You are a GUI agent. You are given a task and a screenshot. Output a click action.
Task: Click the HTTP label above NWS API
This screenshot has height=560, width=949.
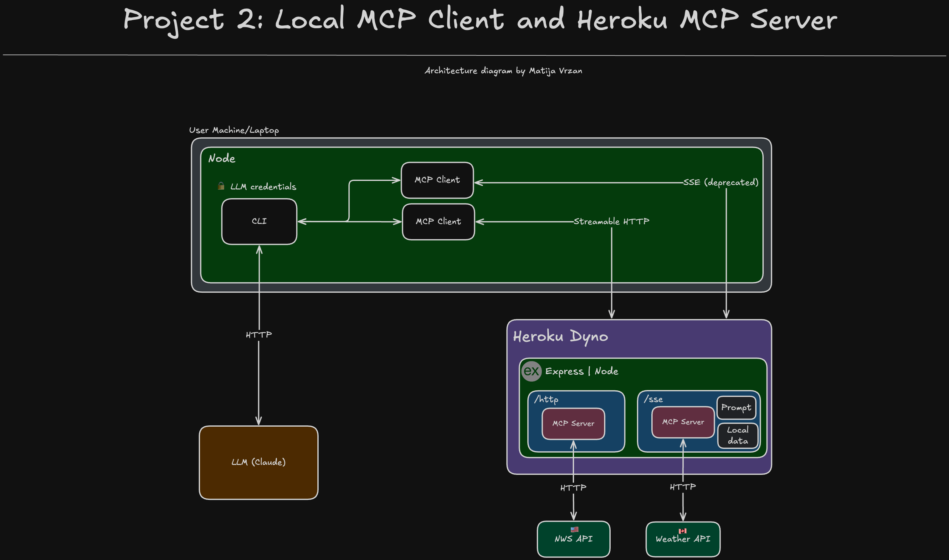[x=573, y=488]
